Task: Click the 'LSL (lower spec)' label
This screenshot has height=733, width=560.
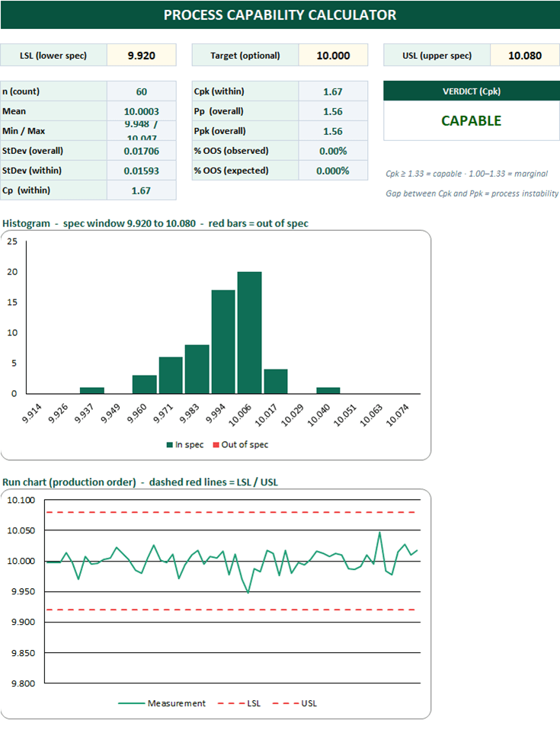Action: pos(53,55)
